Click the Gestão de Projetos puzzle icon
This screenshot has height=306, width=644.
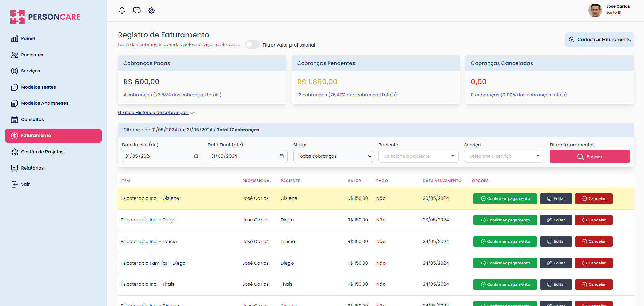(14, 152)
